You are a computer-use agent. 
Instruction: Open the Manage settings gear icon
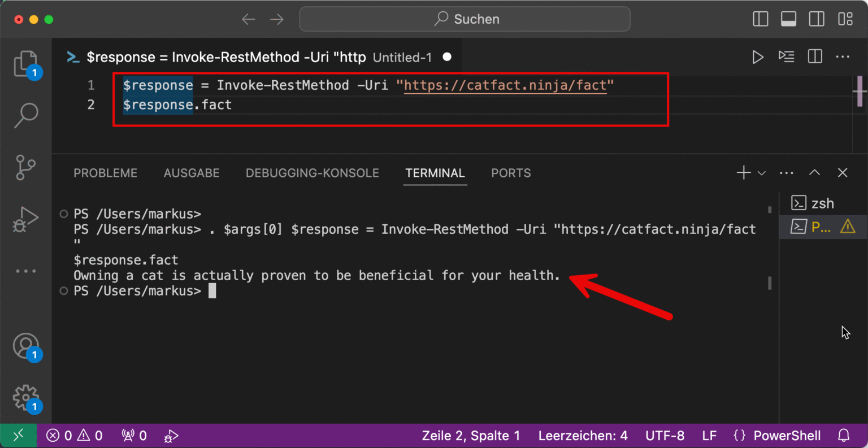(25, 397)
